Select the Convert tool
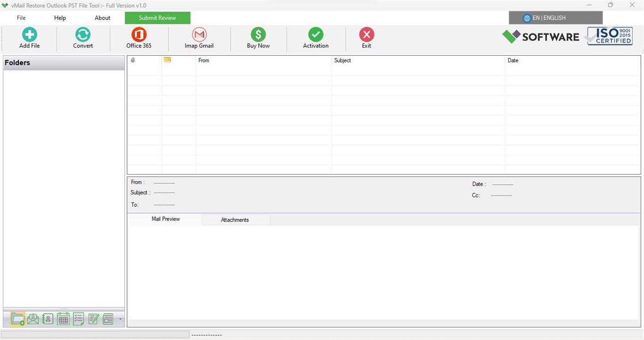 83,37
